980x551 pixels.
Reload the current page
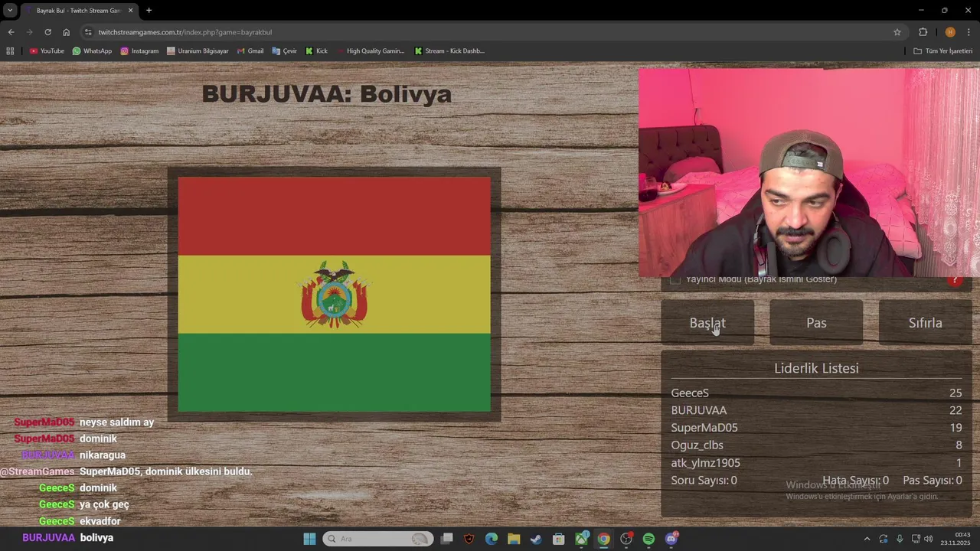(x=47, y=32)
